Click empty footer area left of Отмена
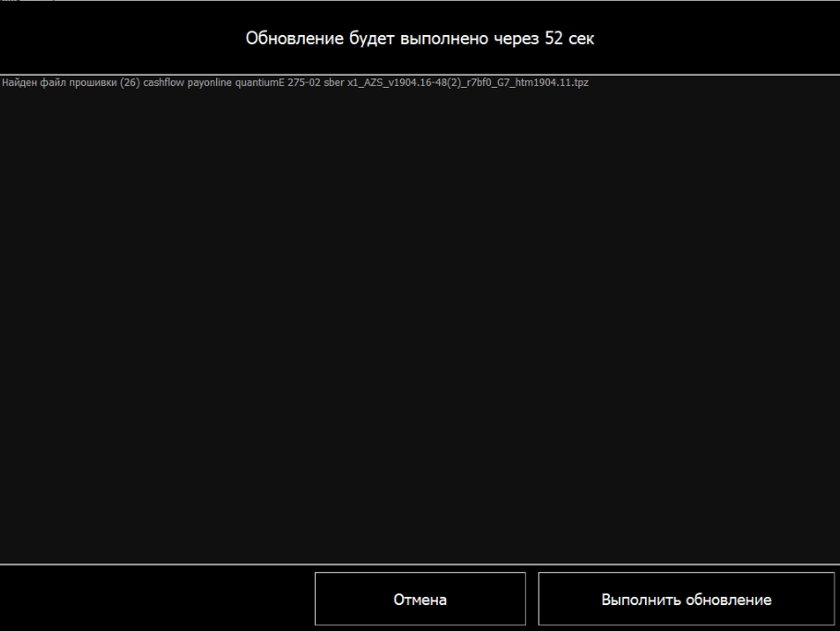The height and width of the screenshot is (631, 840). (x=157, y=599)
